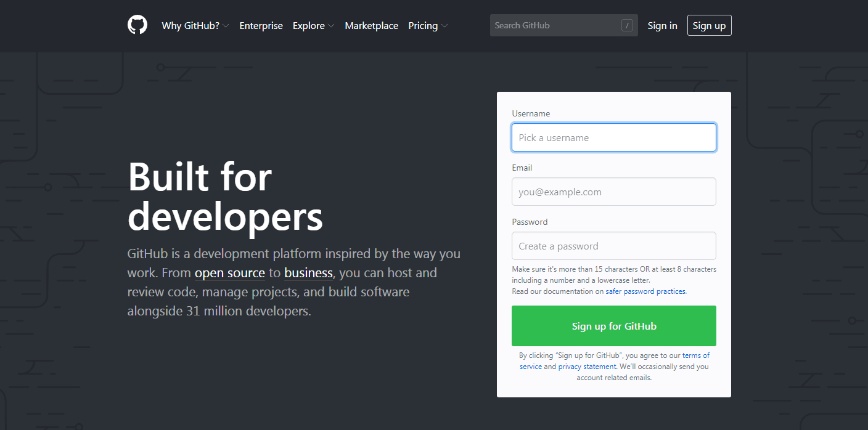This screenshot has width=868, height=430.
Task: Click the Sign up button in header
Action: (709, 25)
